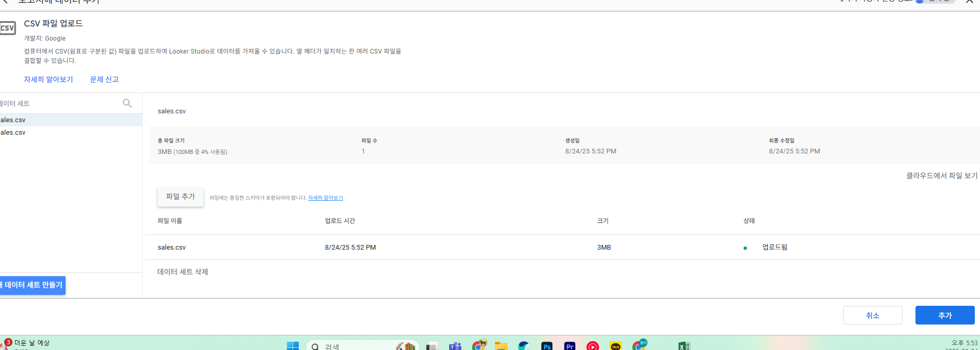The image size is (980, 350).
Task: Click the Windows taskbar 검색 box
Action: (362, 346)
